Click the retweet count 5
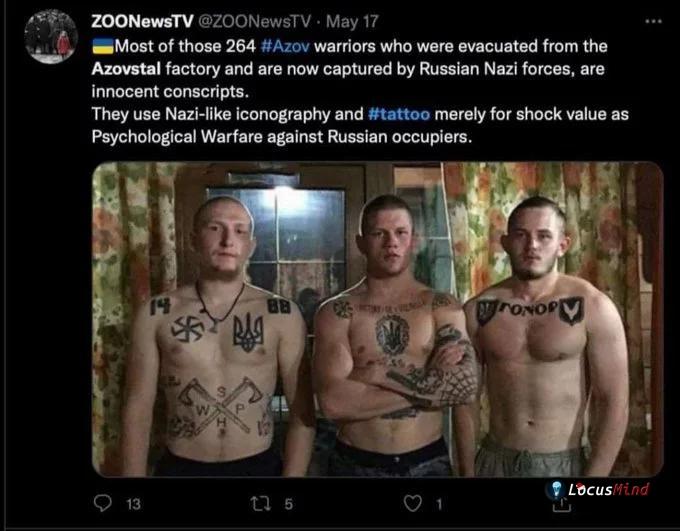Screen dimensions: 680x531 (289, 504)
